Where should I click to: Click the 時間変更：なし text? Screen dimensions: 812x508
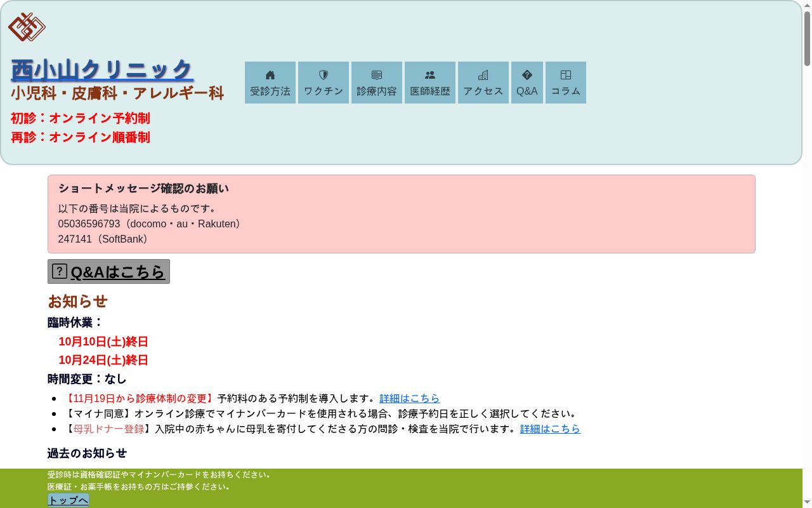coord(87,379)
